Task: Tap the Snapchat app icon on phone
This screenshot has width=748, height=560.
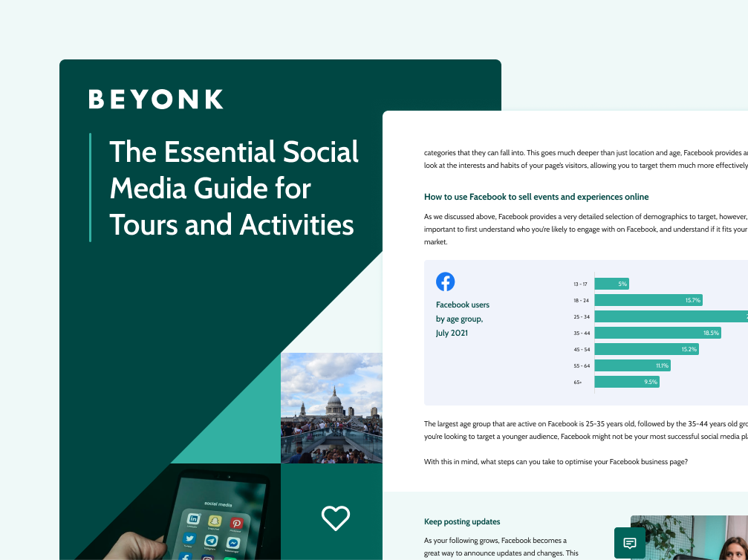Action: point(215,521)
